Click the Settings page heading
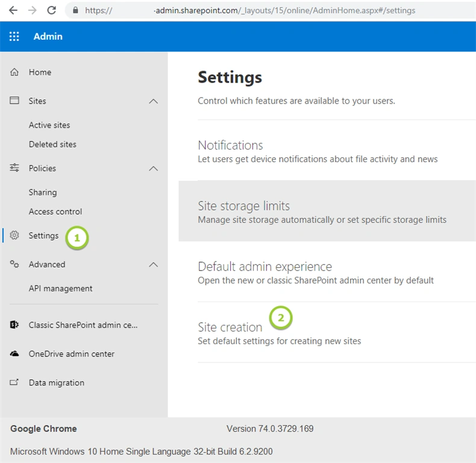Viewport: 476px width, 463px height. click(230, 78)
